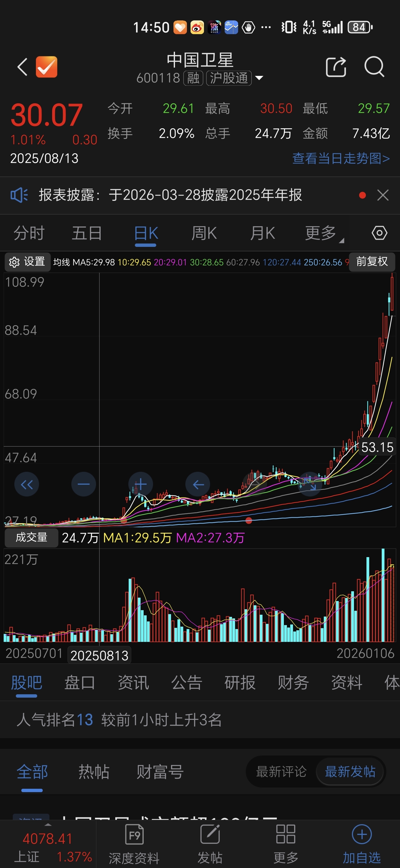Sort by 最新发帖

tap(350, 772)
